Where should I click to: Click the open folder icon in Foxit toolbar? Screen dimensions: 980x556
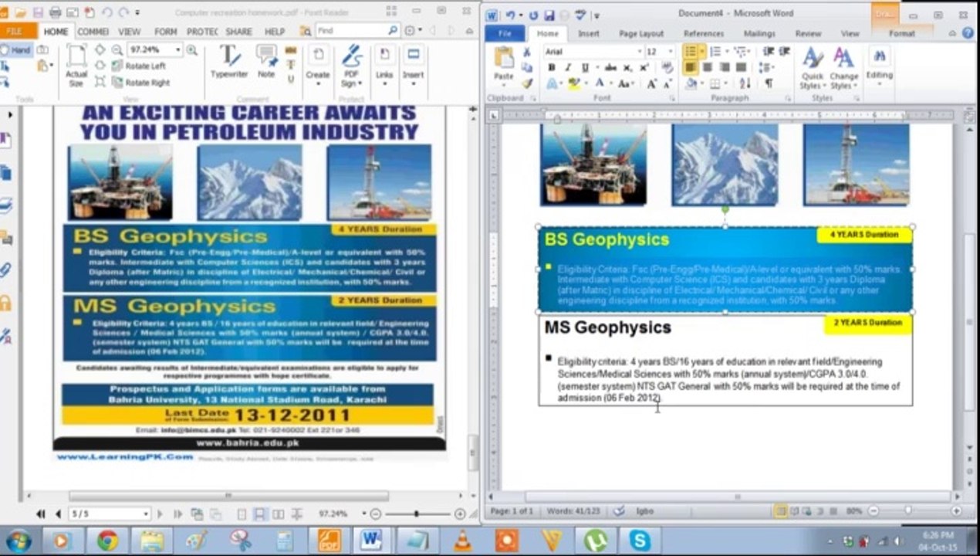pos(21,12)
